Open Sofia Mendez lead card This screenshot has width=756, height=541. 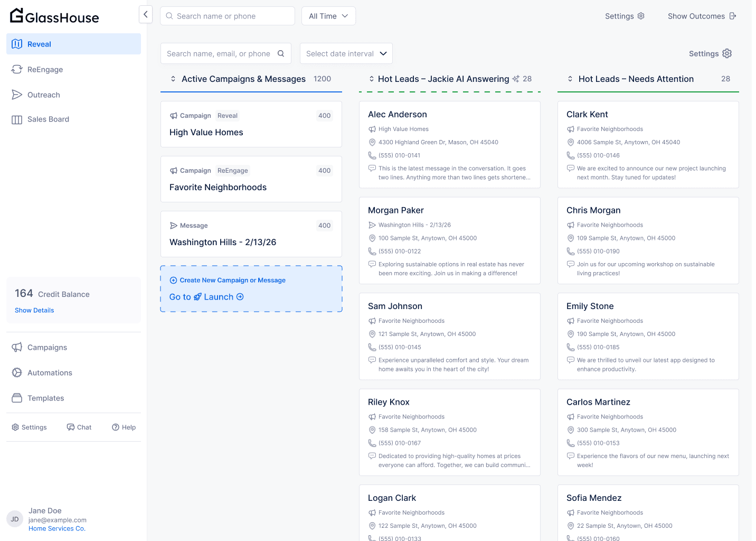pyautogui.click(x=648, y=513)
